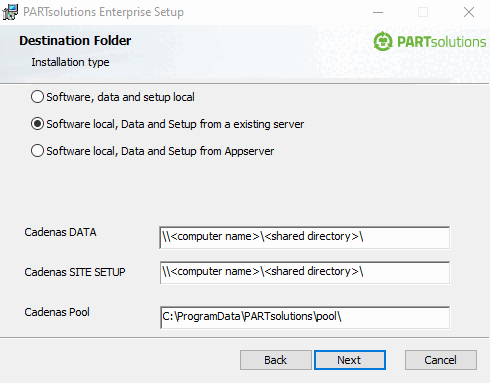This screenshot has height=383, width=490.
Task: Click the 'PARTsolutions Enterprise Setup' window title
Action: coord(103,12)
